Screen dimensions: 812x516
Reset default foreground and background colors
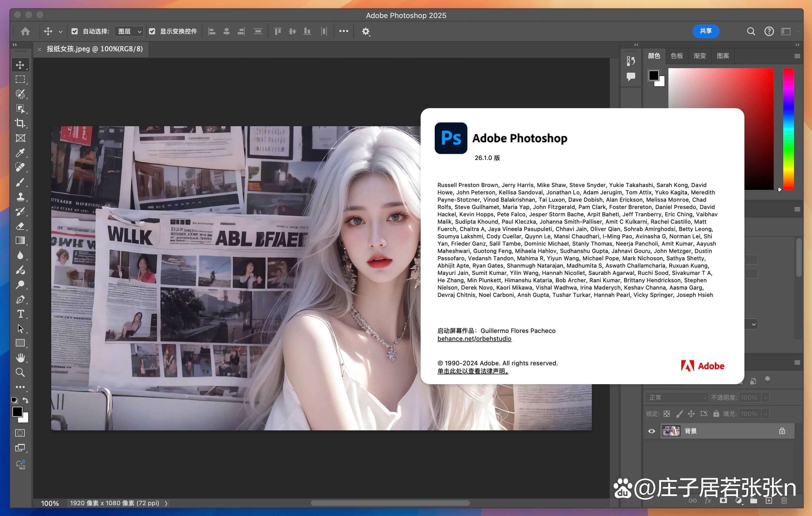15,400
